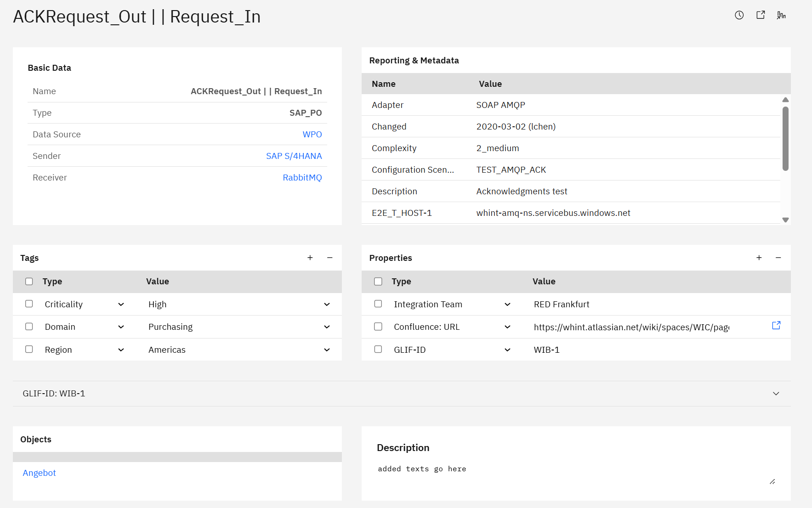The height and width of the screenshot is (508, 812).
Task: Open the SAP S/4HANA sender link
Action: [x=294, y=156]
